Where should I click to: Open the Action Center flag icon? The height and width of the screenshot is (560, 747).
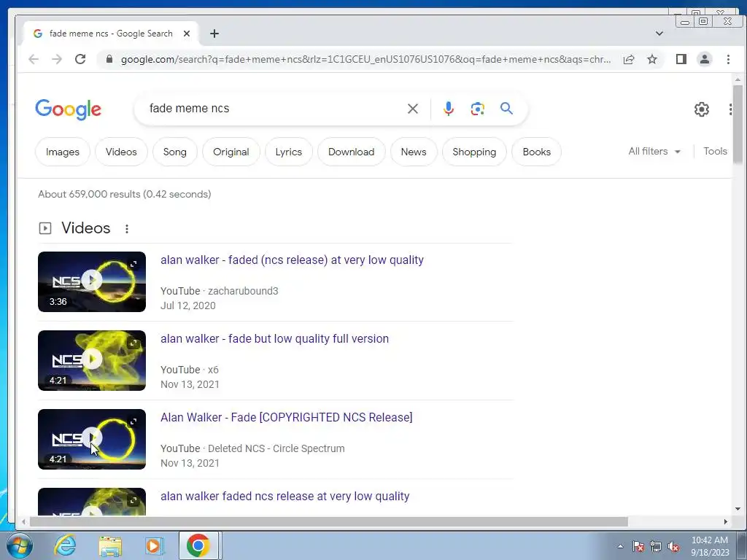point(638,546)
